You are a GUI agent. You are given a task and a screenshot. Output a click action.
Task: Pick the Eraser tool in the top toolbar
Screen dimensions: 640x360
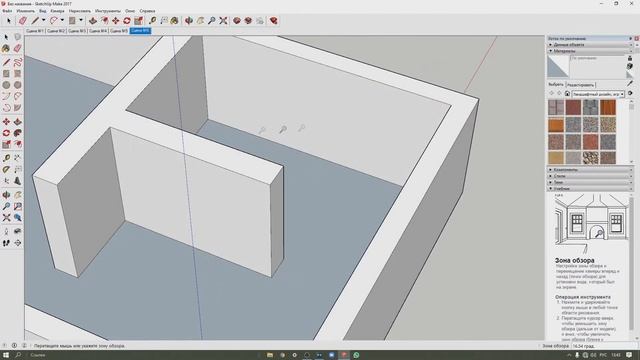pyautogui.click(x=22, y=20)
